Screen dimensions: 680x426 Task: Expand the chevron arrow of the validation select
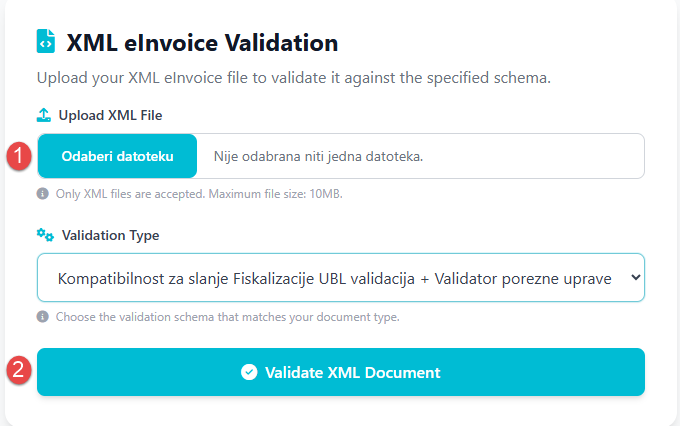point(632,277)
